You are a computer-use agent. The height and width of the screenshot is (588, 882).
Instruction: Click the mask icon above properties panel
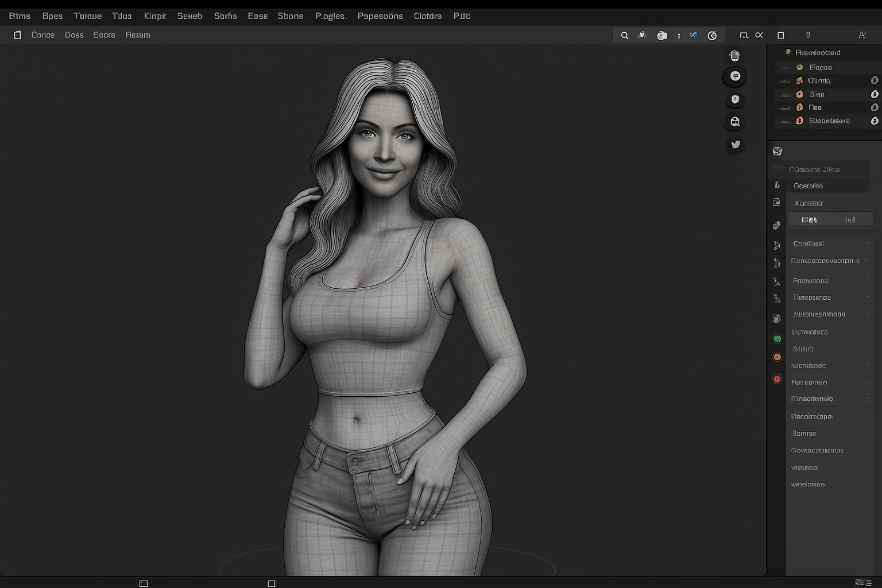[x=777, y=152]
